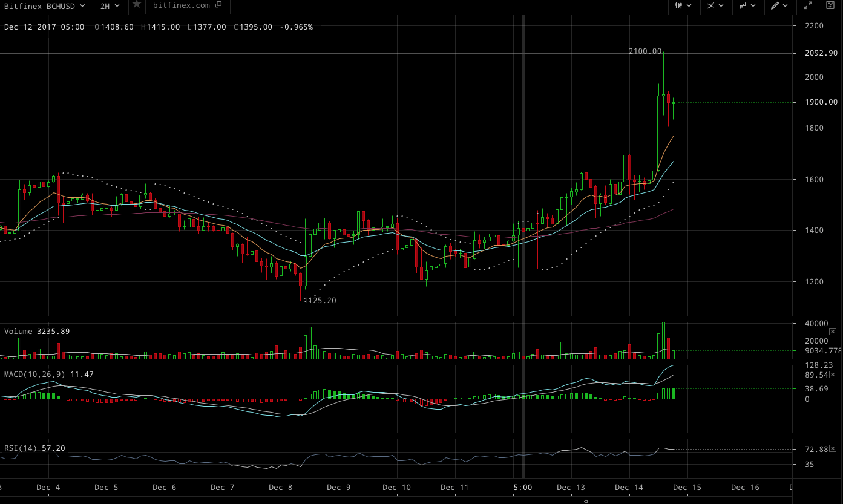This screenshot has width=843, height=504.
Task: Open the step-line overlay dropdown
Action: pyautogui.click(x=747, y=5)
